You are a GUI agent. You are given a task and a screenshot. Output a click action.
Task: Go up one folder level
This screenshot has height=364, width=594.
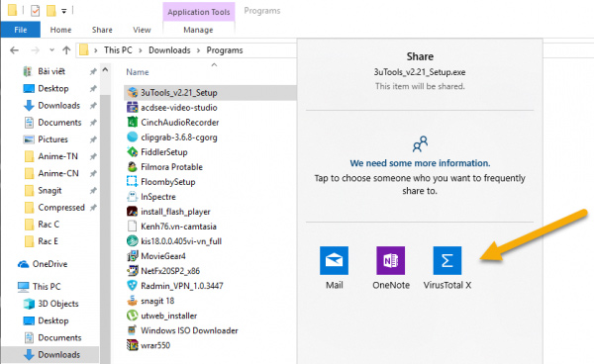tap(66, 49)
